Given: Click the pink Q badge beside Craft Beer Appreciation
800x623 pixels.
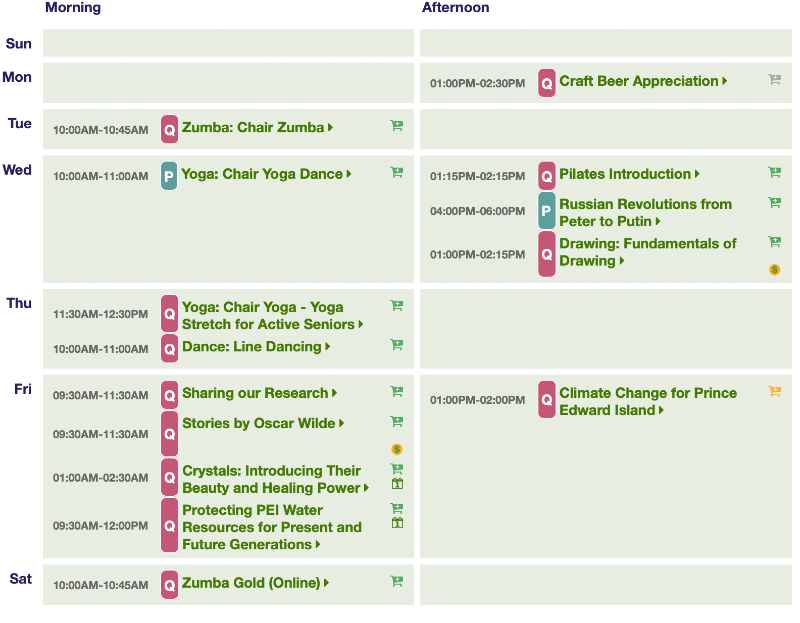Looking at the screenshot, I should pyautogui.click(x=547, y=83).
